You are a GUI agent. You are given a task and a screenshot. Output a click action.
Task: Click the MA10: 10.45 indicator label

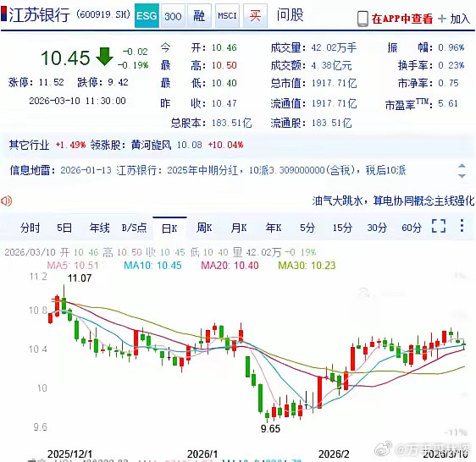coord(152,266)
